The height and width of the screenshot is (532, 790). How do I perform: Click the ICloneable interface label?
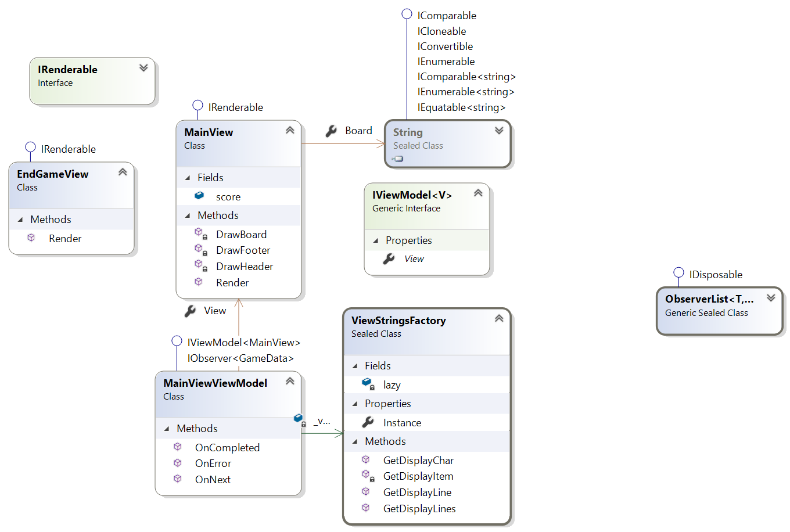[441, 31]
